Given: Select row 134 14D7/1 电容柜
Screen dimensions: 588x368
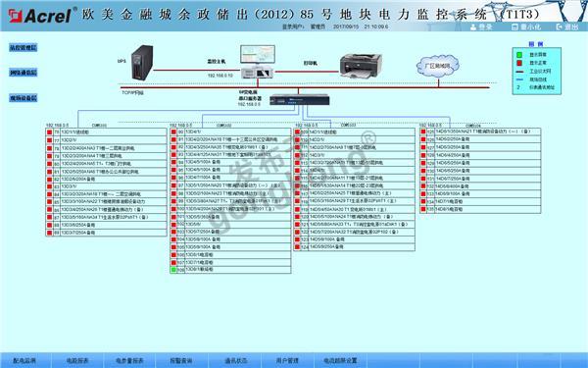Looking at the screenshot, I should (480, 201).
